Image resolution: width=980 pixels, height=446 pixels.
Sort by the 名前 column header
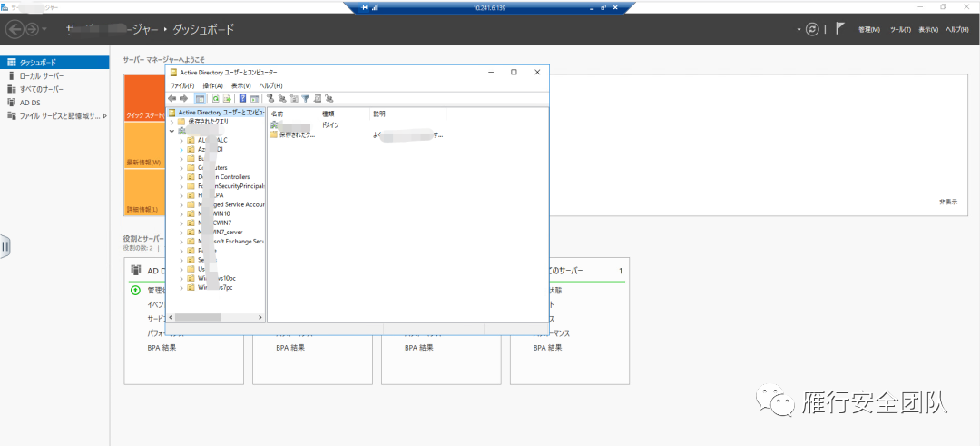[292, 114]
